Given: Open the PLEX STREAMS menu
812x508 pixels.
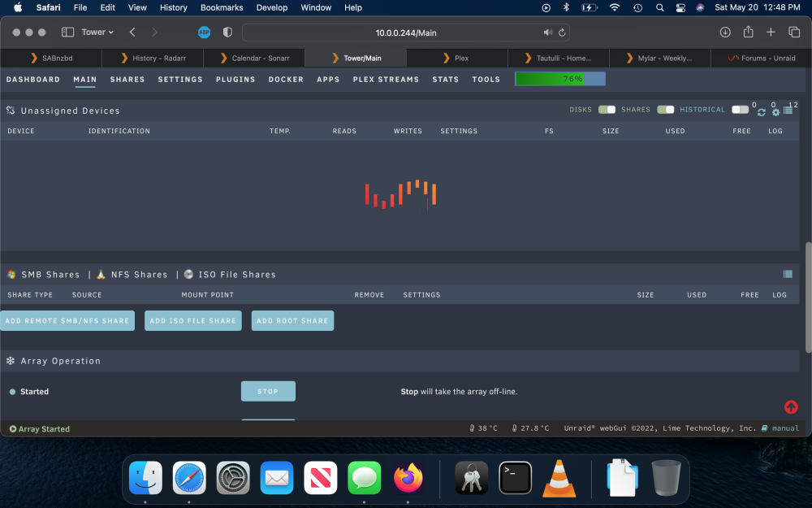Looking at the screenshot, I should click(386, 80).
